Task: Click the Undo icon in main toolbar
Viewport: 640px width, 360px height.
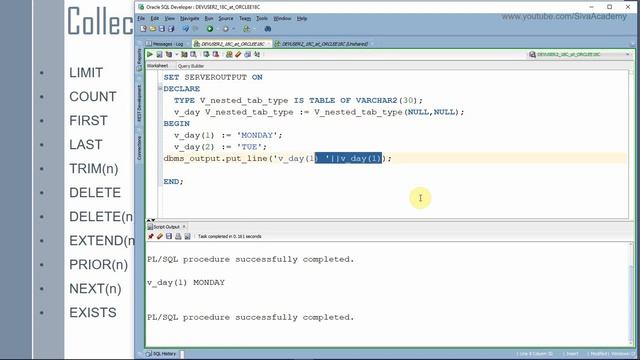Action: [x=186, y=29]
